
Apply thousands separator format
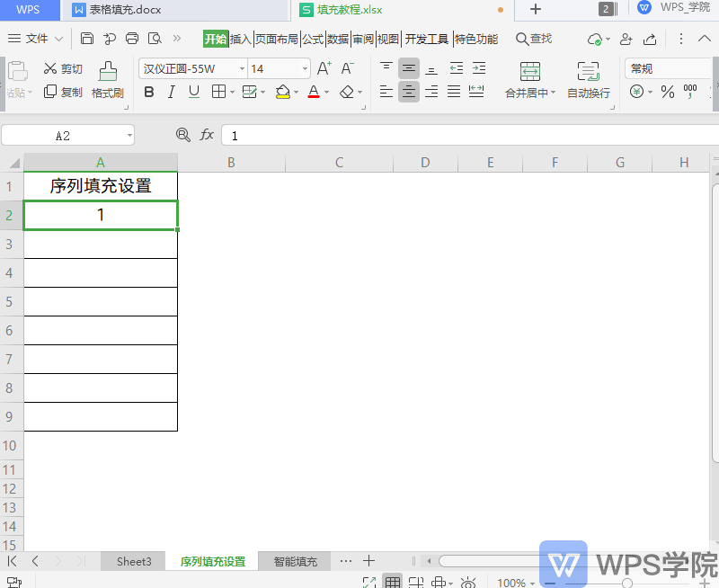[690, 92]
